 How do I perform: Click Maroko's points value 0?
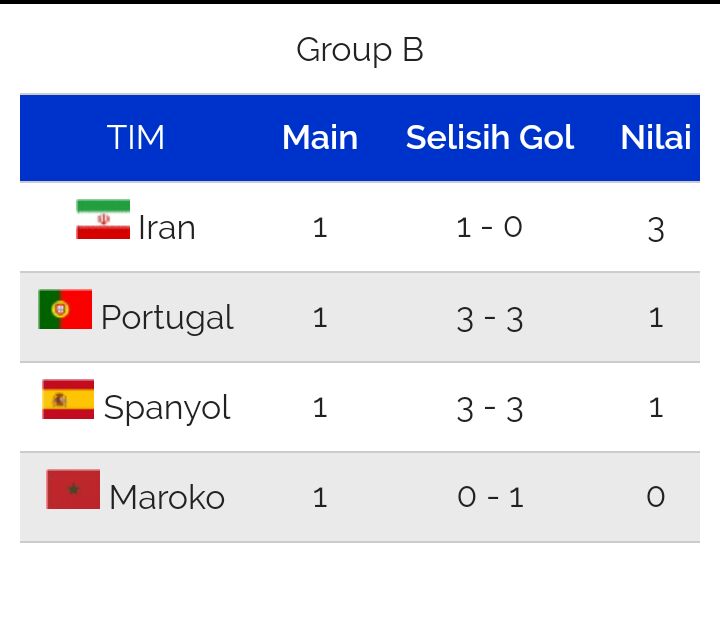pos(656,497)
